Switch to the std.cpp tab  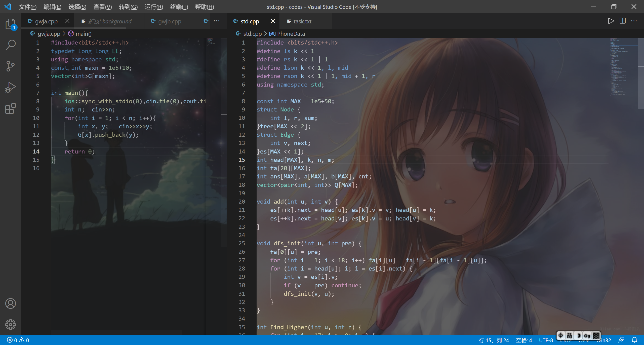[x=250, y=21]
